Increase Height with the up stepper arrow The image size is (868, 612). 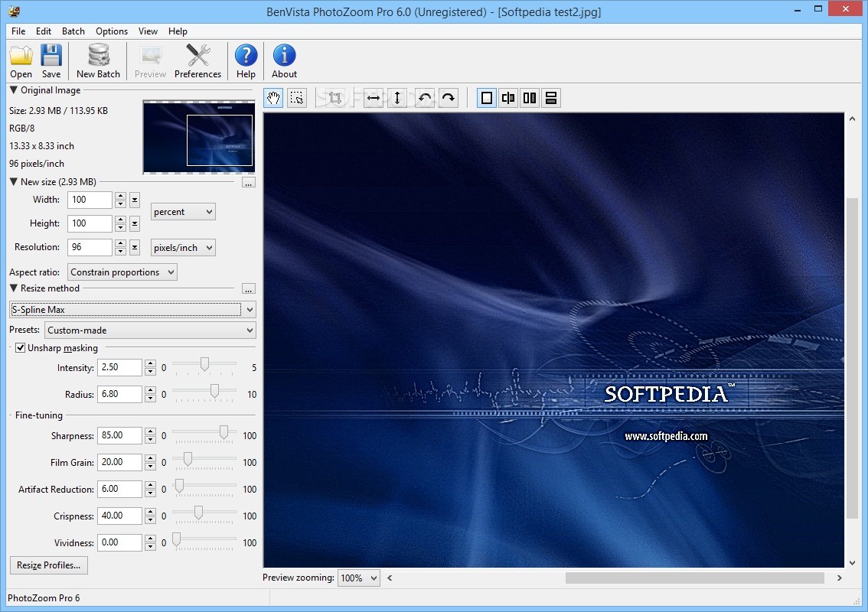(121, 220)
